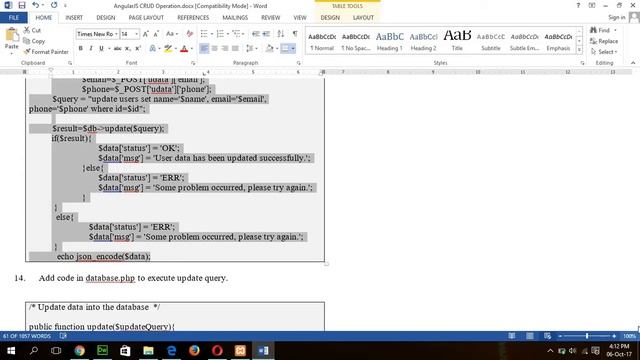Click the Find button
The height and width of the screenshot is (360, 640).
[x=600, y=30]
